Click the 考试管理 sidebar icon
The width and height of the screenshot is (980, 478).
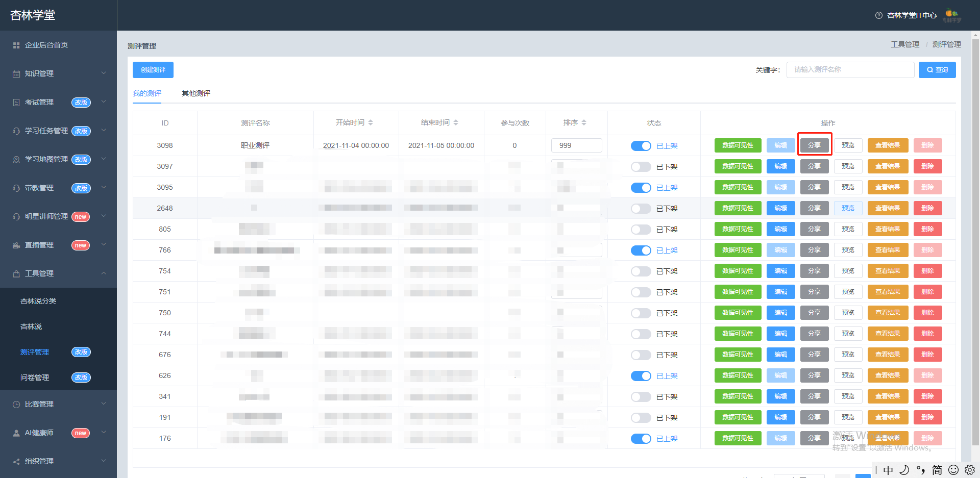point(16,103)
